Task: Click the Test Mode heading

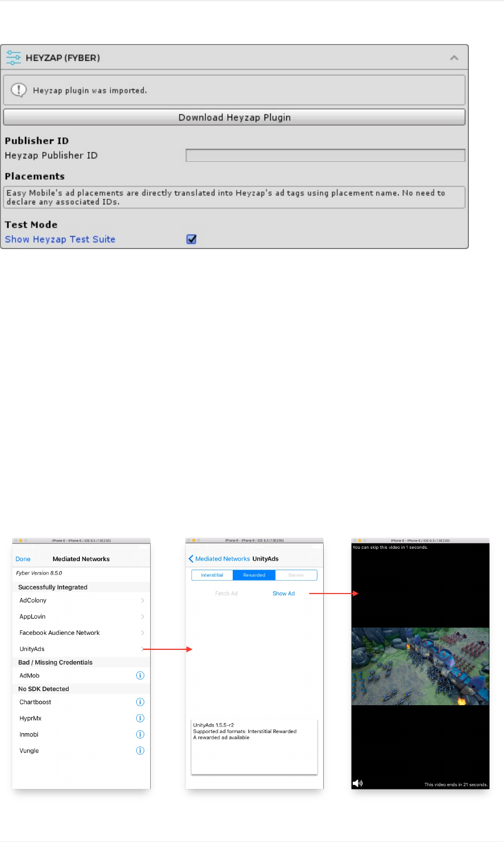Action: coord(31,224)
